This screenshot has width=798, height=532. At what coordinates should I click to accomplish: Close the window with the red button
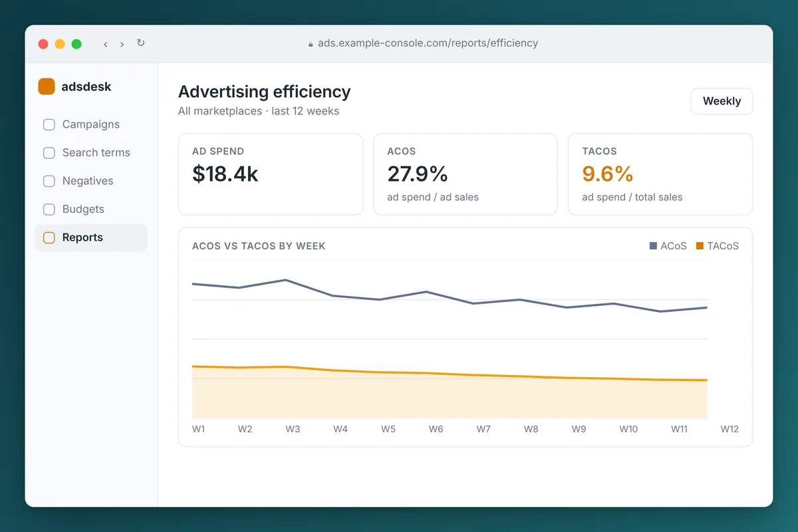[x=43, y=44]
